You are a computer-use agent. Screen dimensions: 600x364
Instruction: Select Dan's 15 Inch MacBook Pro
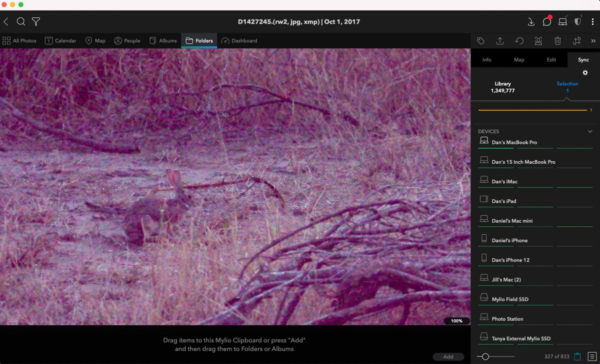pyautogui.click(x=535, y=162)
